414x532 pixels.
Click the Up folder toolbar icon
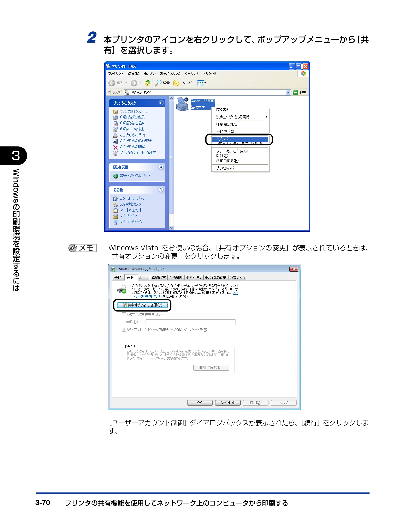[x=147, y=83]
